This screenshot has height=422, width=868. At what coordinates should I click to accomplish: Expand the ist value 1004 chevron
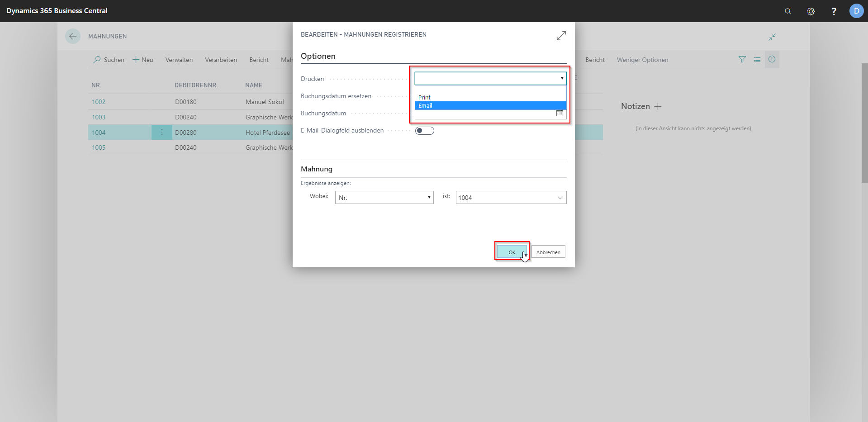pyautogui.click(x=560, y=198)
